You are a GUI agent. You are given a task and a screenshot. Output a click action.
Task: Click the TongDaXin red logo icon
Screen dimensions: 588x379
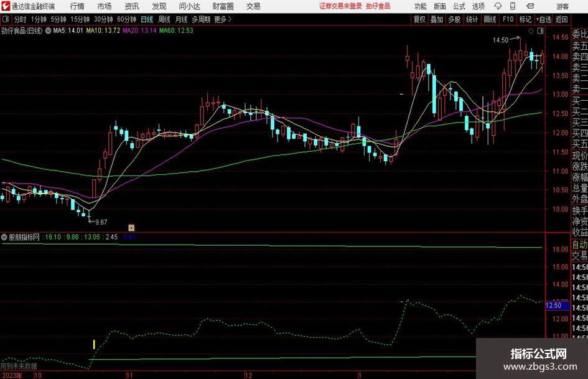click(x=6, y=6)
